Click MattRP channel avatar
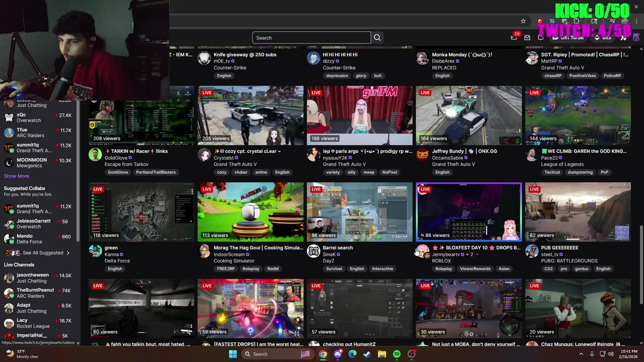This screenshot has height=362, width=644. pos(532,58)
